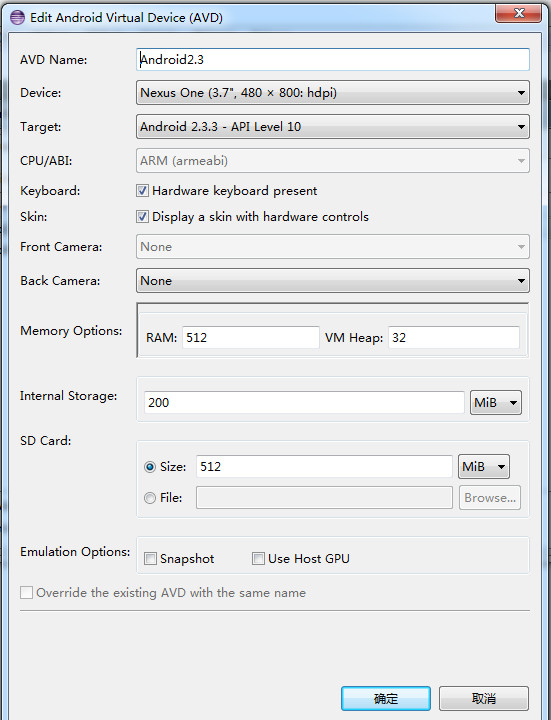
Task: Click the VM Heap field showing 32
Action: (454, 338)
